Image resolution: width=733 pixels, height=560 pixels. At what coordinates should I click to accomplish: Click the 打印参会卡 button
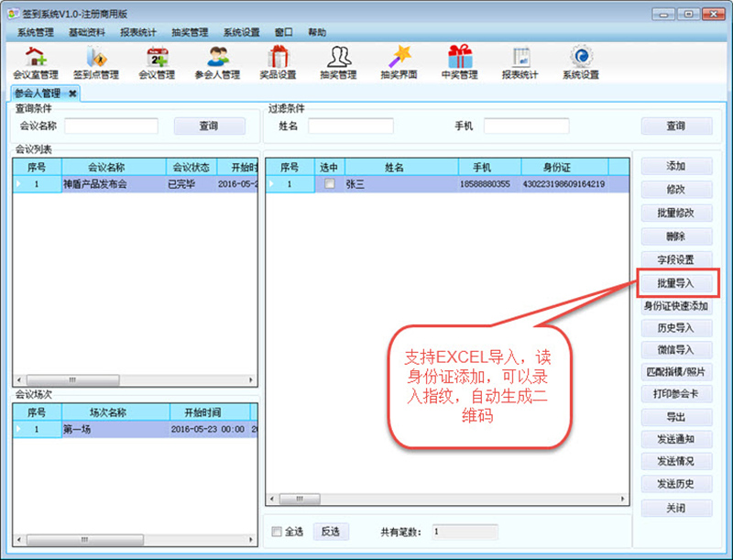coord(675,394)
